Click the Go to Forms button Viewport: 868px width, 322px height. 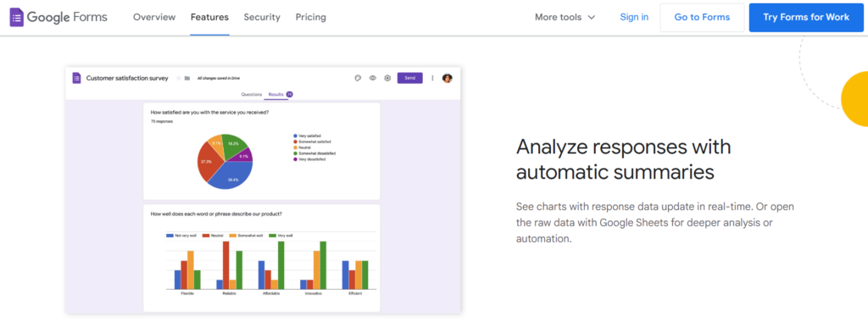(x=702, y=17)
